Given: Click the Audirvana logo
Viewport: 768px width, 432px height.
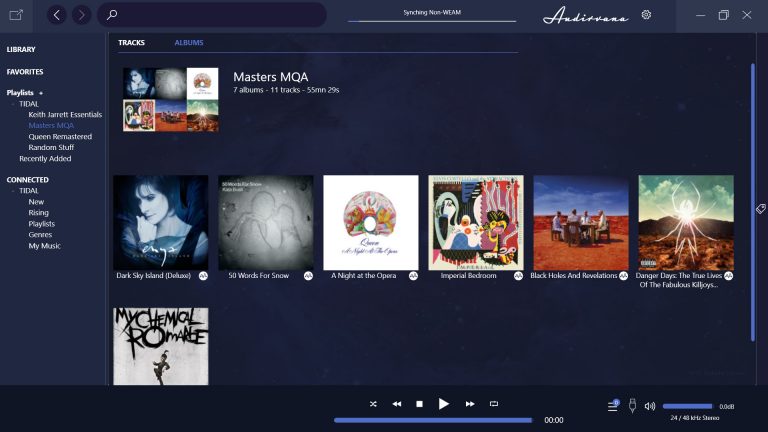Looking at the screenshot, I should pos(585,16).
